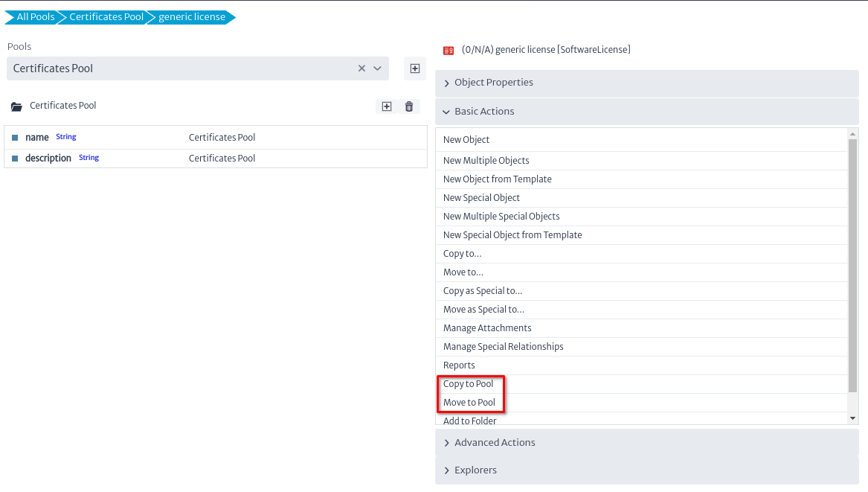The width and height of the screenshot is (868, 492).
Task: Click the blue square next to name property
Action: (x=15, y=138)
